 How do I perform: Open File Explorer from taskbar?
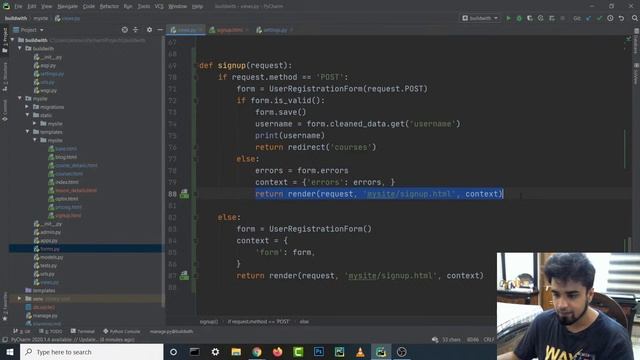[x=236, y=352]
